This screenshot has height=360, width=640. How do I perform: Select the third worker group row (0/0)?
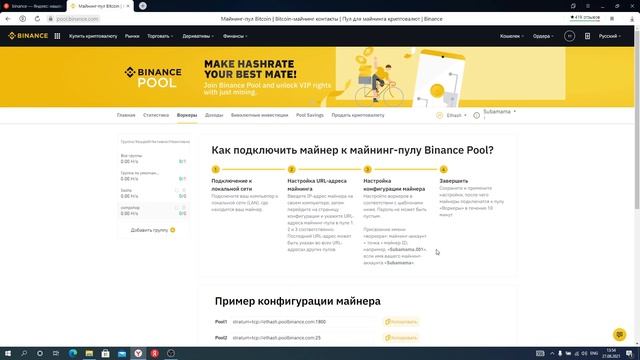pyautogui.click(x=153, y=193)
